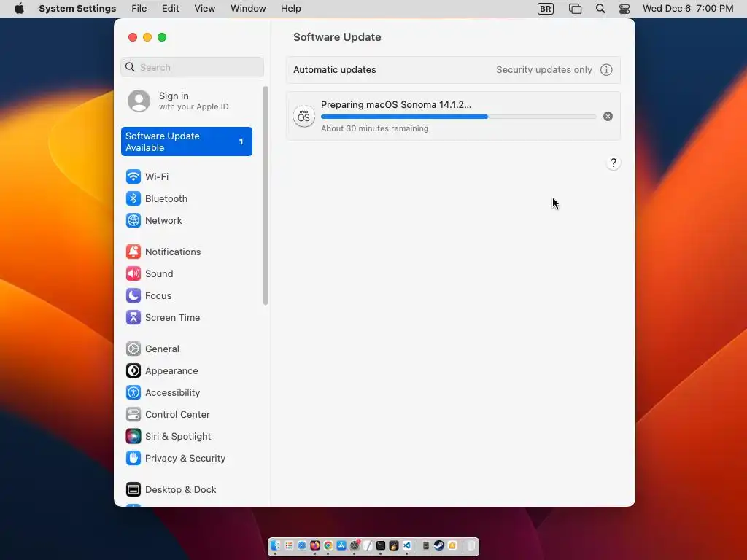
Task: Open Desktop & Dock settings
Action: point(171,490)
